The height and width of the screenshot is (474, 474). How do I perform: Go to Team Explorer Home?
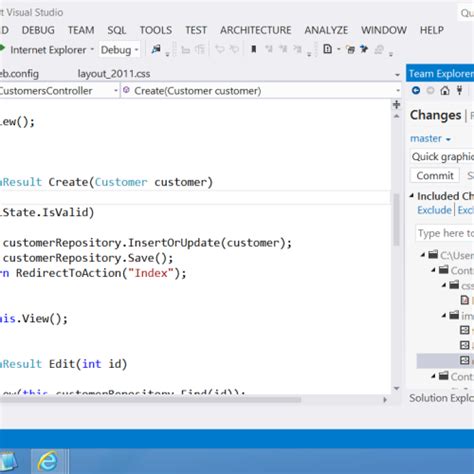(445, 90)
